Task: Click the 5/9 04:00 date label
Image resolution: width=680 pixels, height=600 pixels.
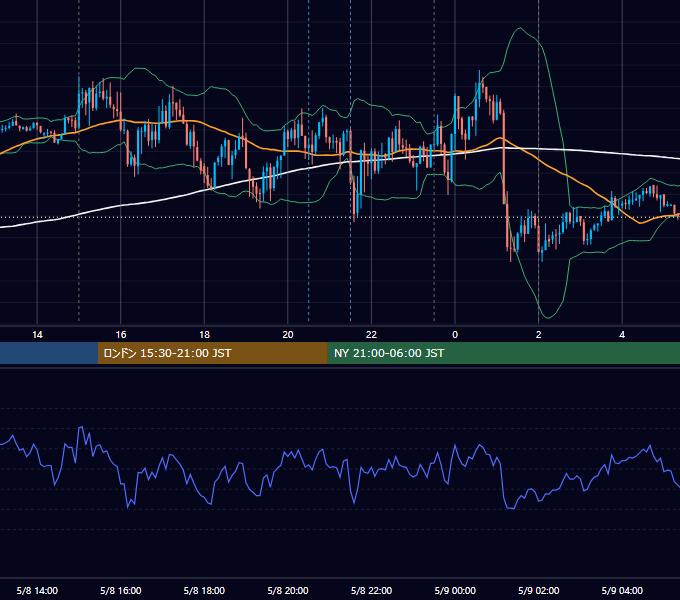Action: click(622, 590)
